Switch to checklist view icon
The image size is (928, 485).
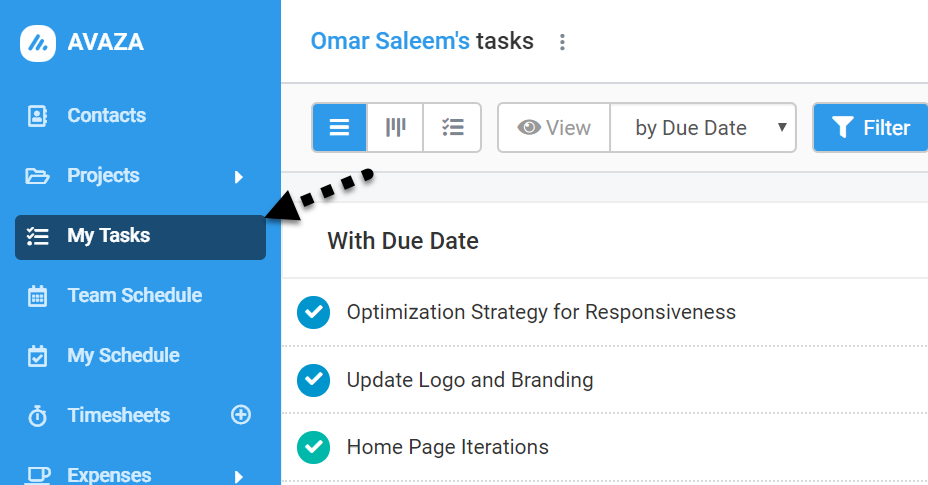click(x=452, y=127)
